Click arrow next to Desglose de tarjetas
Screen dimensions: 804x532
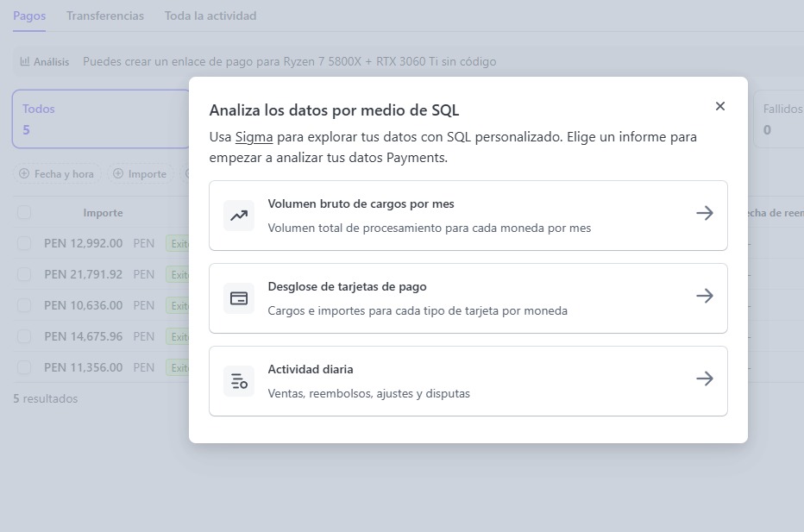click(705, 296)
